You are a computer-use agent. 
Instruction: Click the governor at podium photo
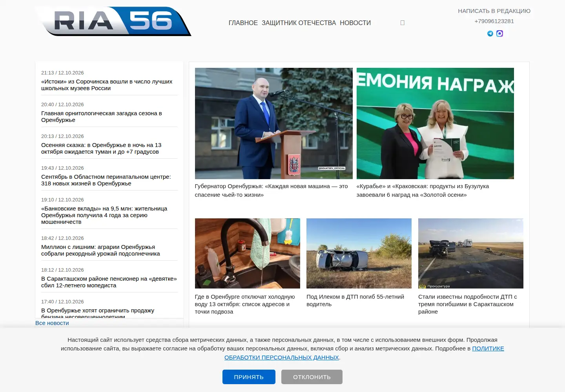pyautogui.click(x=274, y=123)
